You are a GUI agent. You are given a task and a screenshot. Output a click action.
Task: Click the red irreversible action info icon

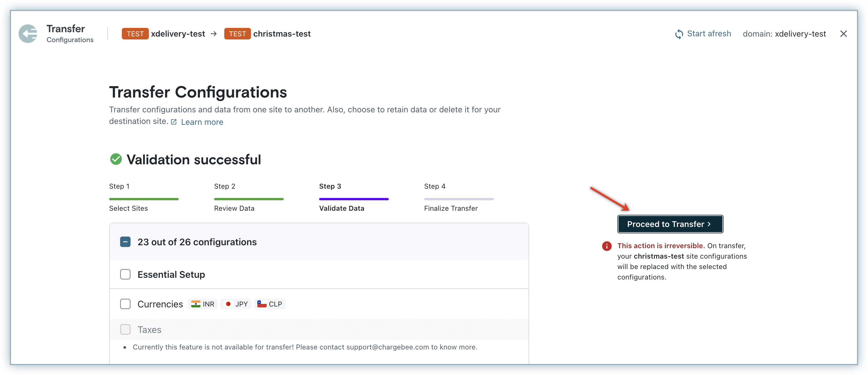pos(607,246)
